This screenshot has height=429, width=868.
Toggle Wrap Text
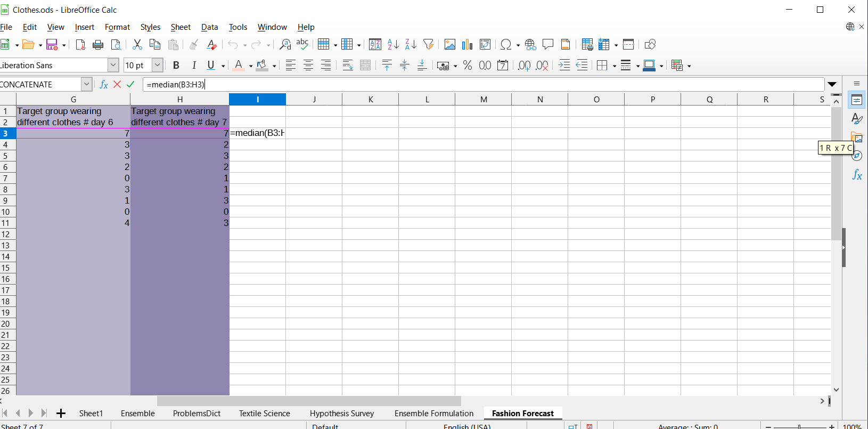click(x=348, y=66)
